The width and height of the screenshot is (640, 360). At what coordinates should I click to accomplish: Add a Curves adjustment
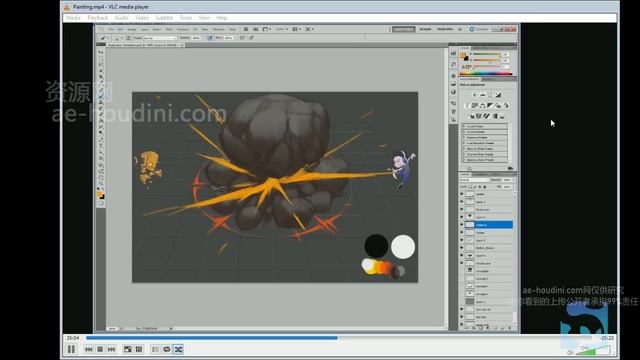[491, 94]
